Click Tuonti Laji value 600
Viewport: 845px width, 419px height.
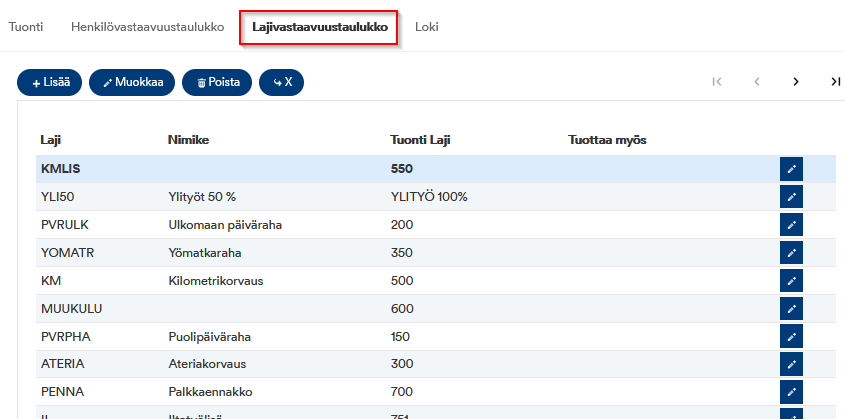(402, 309)
